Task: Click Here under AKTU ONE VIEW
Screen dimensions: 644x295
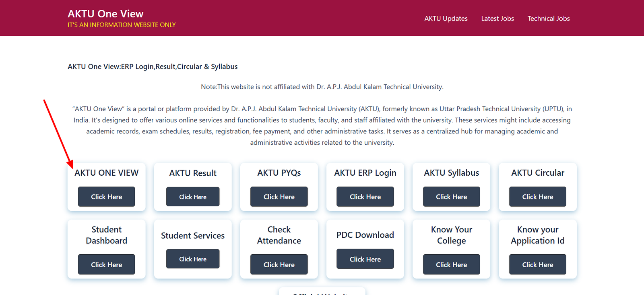Action: [106, 197]
